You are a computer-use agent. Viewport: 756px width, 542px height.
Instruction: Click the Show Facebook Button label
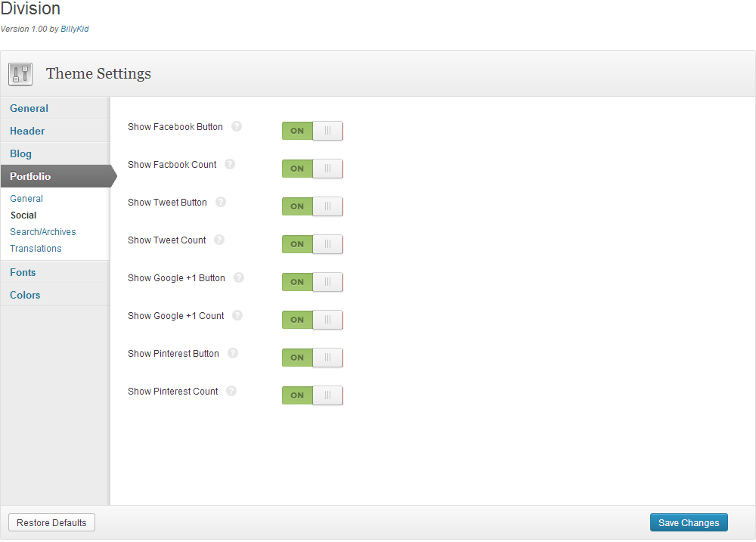175,127
